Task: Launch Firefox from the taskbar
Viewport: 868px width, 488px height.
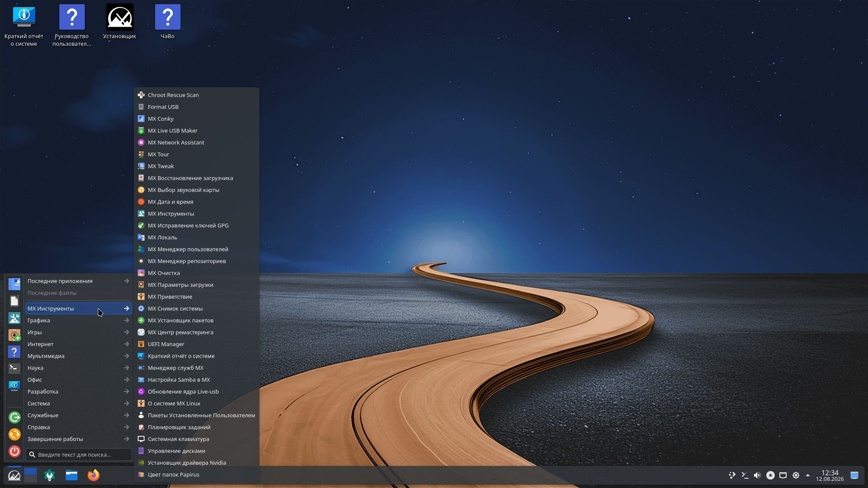Action: (x=94, y=475)
